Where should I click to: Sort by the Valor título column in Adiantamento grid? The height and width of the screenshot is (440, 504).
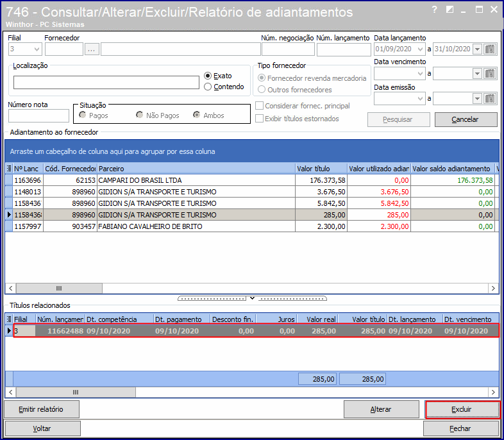pos(321,169)
